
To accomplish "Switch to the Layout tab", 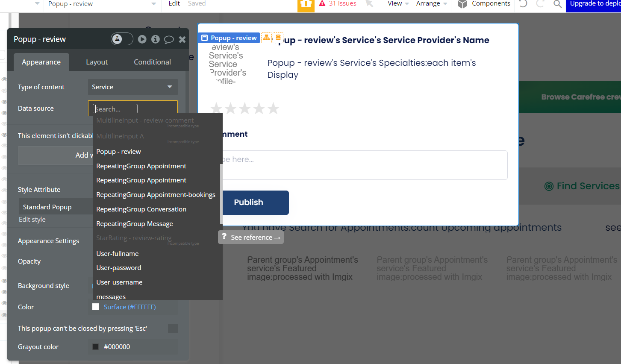I will pos(97,62).
